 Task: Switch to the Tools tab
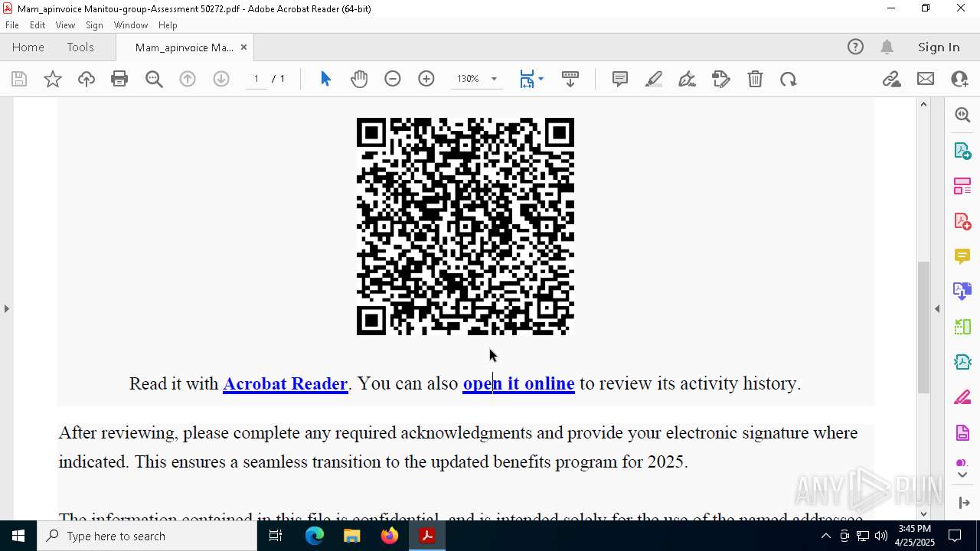click(80, 47)
